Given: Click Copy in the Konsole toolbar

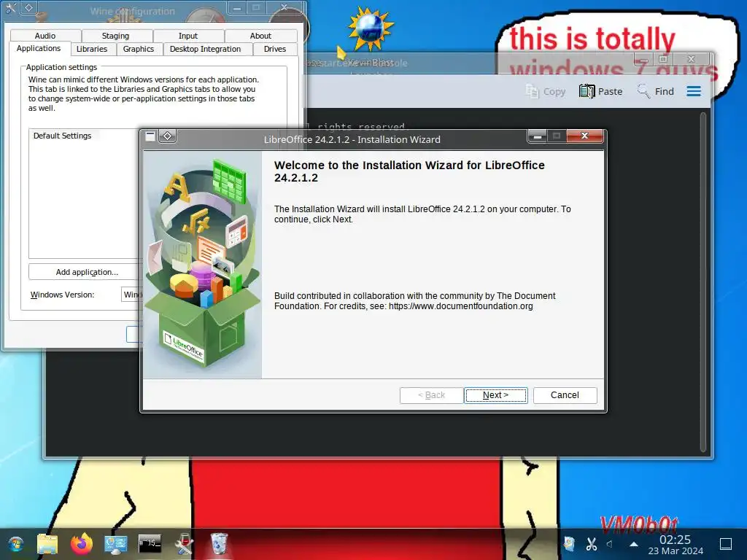Looking at the screenshot, I should (546, 91).
